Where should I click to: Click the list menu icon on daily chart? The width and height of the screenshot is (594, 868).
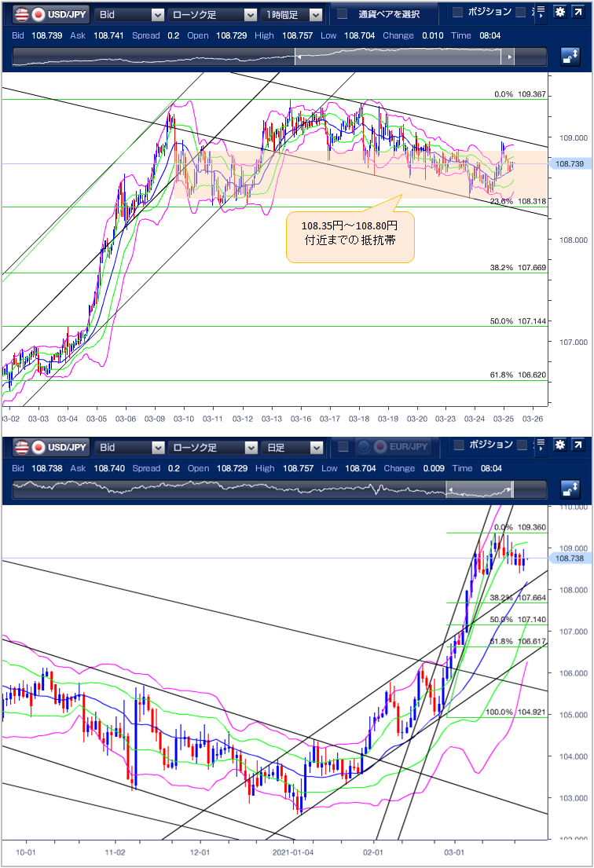[541, 446]
